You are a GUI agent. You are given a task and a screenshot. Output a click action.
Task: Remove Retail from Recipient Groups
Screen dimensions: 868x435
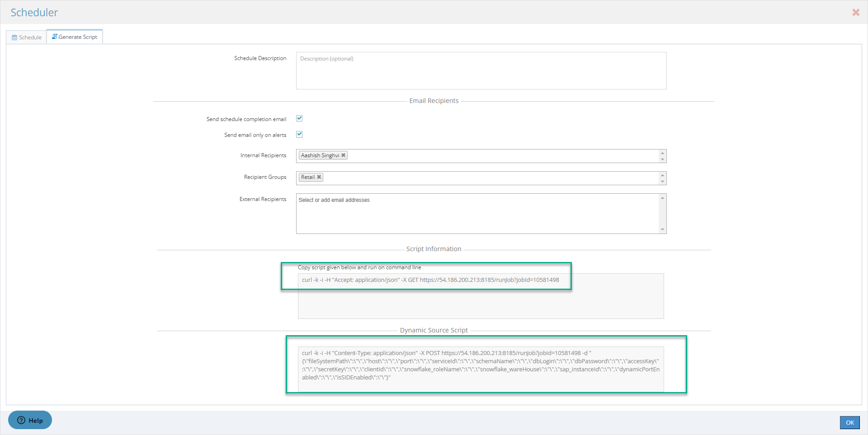click(x=319, y=177)
